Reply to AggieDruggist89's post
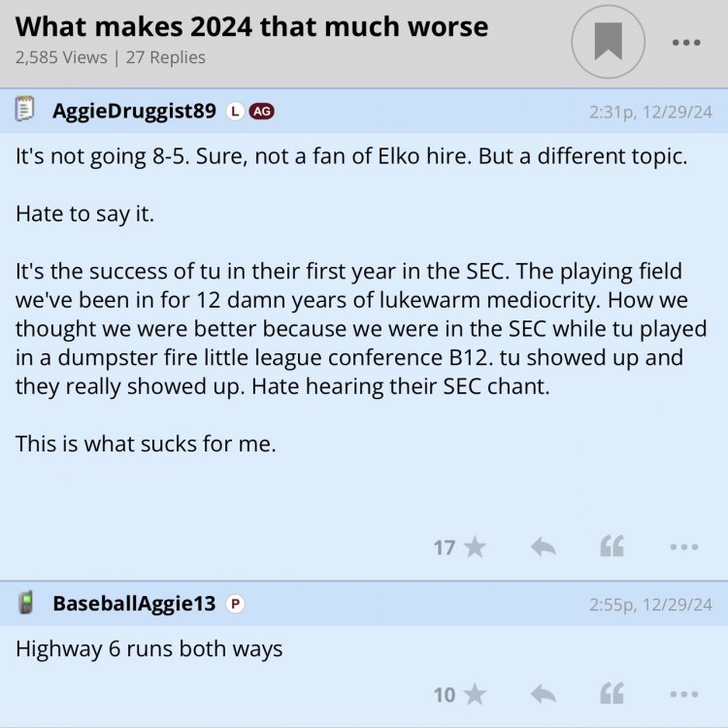728x728 pixels. click(544, 547)
